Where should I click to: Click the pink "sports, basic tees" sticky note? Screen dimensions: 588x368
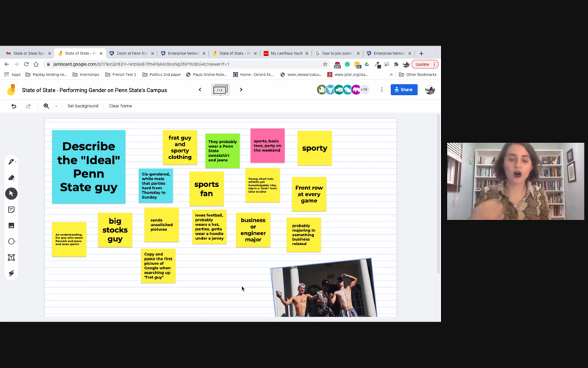(x=267, y=145)
